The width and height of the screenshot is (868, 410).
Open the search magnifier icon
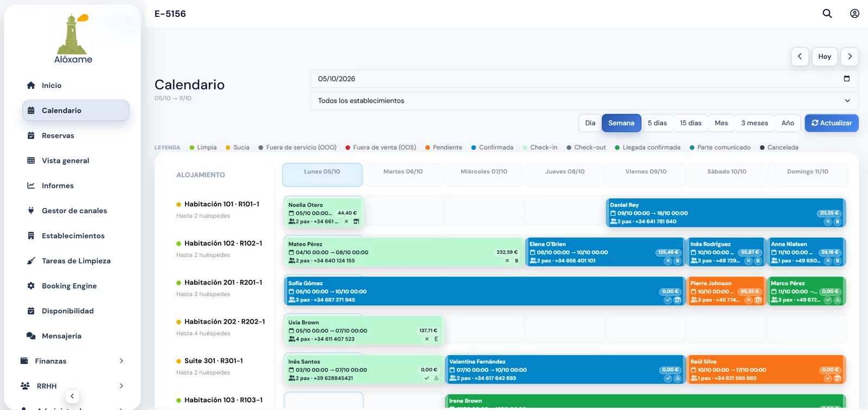(827, 14)
